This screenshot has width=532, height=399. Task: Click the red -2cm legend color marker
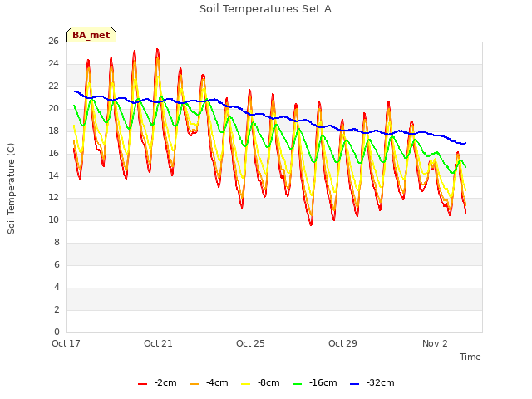pos(142,384)
